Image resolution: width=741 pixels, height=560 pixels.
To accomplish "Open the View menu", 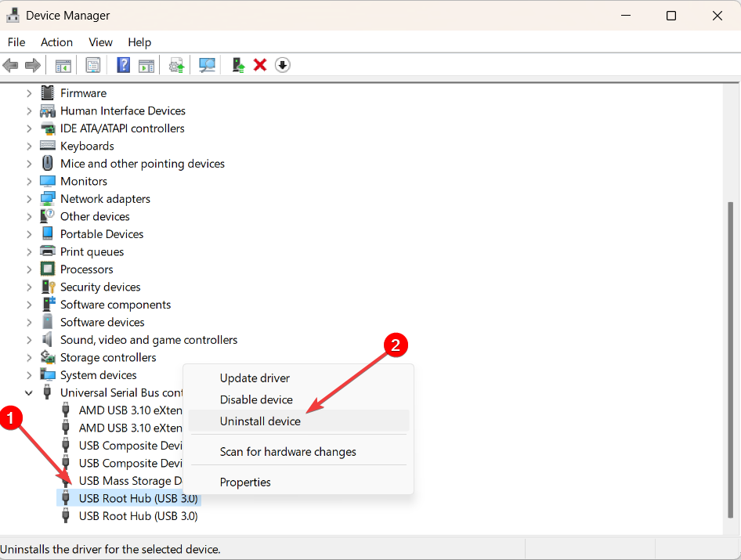I will [x=101, y=42].
